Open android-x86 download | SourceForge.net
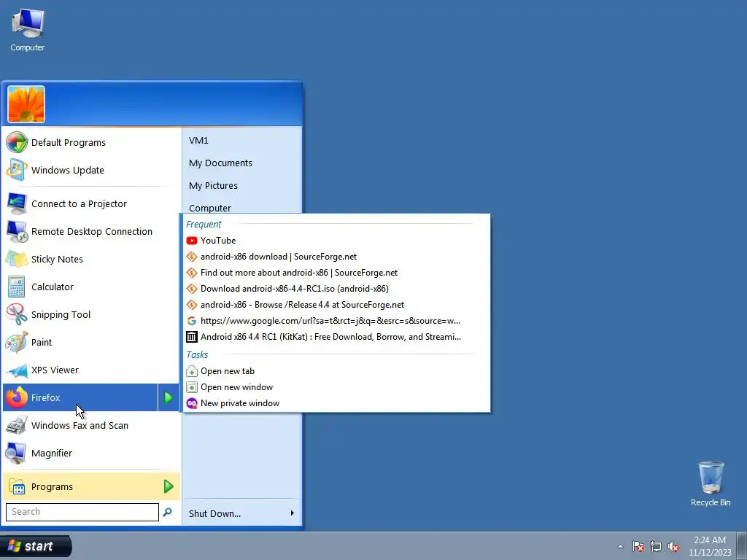 click(336, 257)
